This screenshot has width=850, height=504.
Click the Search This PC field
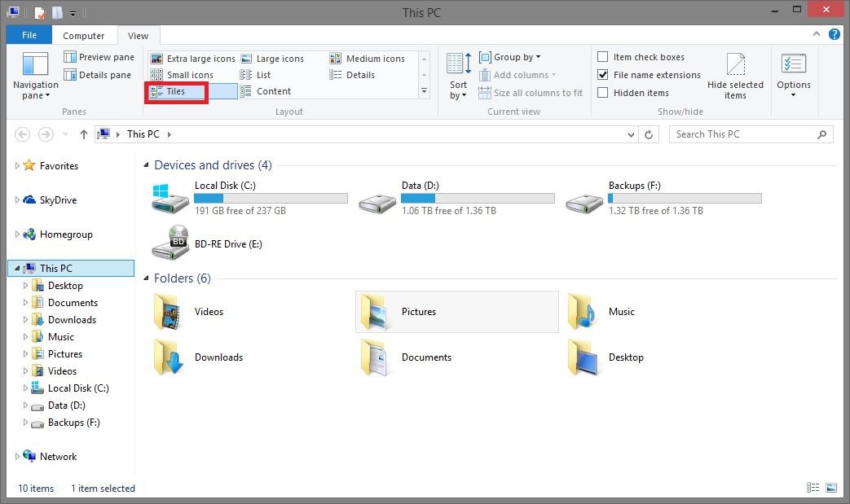[742, 134]
